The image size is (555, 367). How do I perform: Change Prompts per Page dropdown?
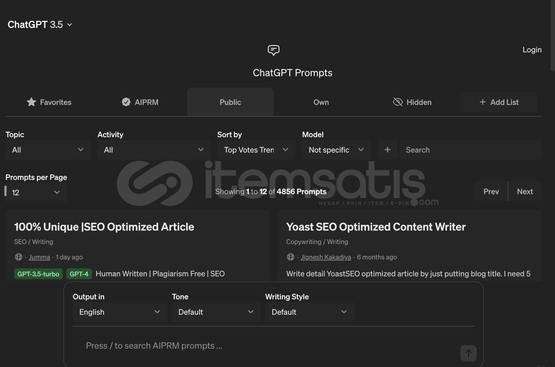(36, 192)
